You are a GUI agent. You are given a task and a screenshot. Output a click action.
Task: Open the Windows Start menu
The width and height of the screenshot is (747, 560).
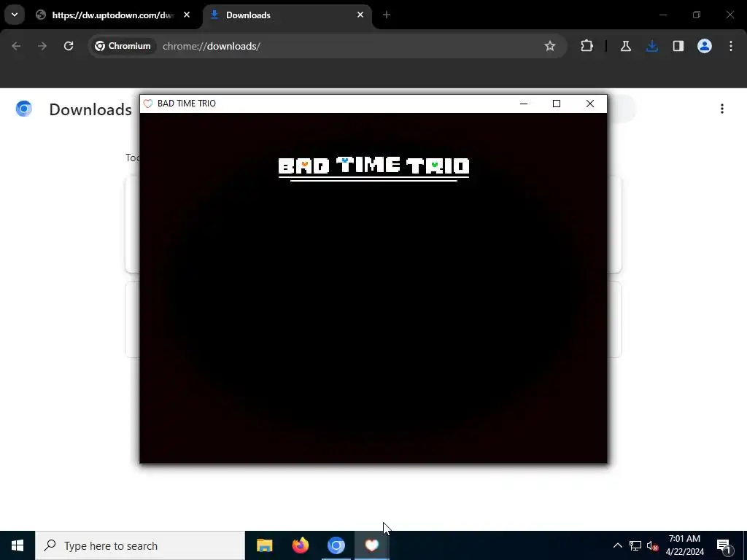pyautogui.click(x=18, y=545)
